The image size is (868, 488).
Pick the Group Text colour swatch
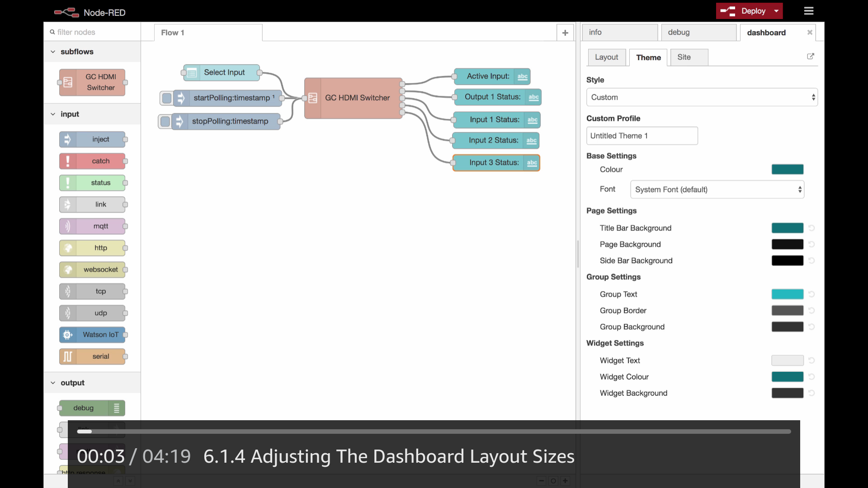pos(787,294)
